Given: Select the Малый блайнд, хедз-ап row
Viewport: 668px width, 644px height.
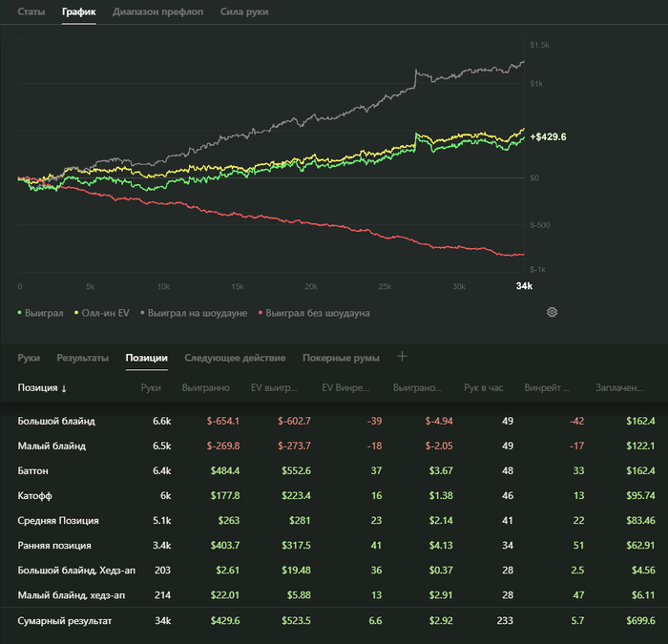Looking at the screenshot, I should pos(334,595).
